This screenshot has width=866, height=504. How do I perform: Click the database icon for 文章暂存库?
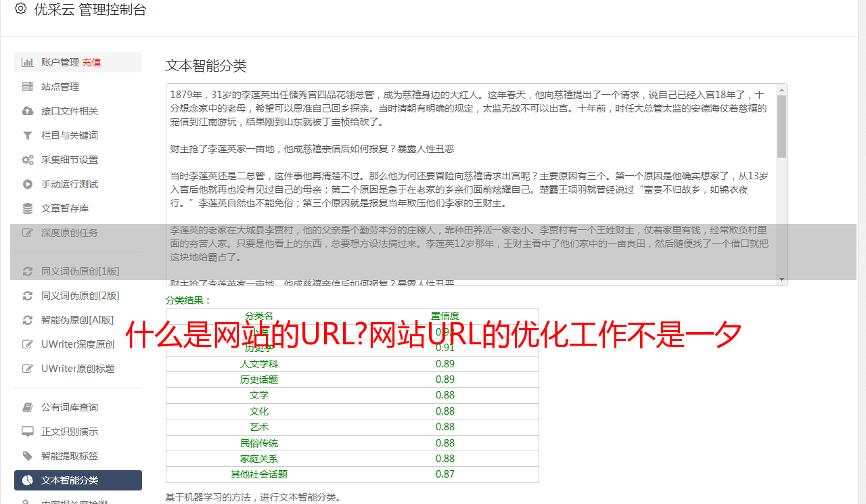pos(28,208)
